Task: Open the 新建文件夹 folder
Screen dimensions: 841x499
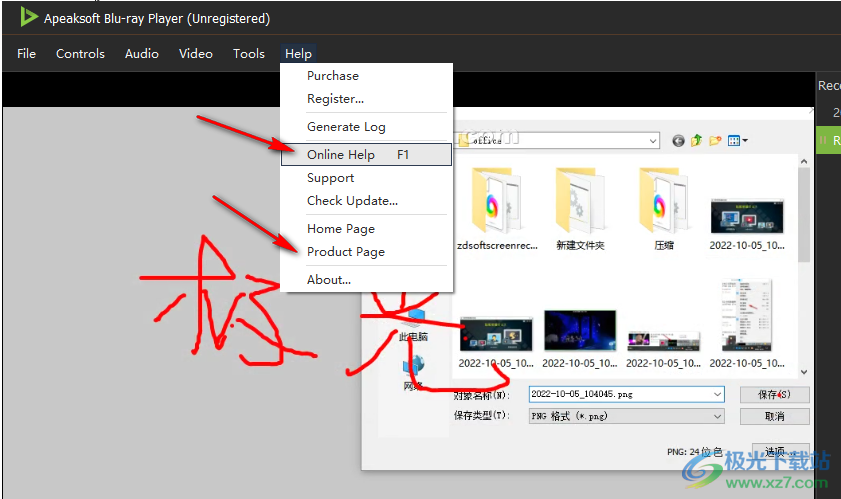Action: click(x=580, y=209)
